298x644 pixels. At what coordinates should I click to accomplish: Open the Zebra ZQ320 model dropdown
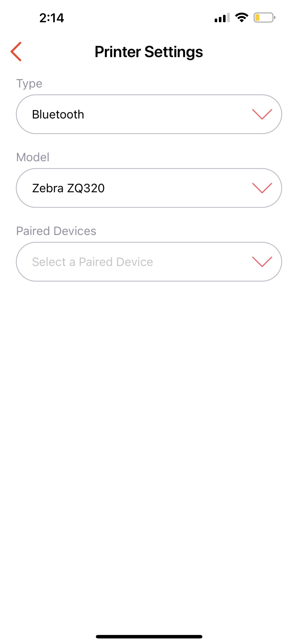tap(149, 188)
